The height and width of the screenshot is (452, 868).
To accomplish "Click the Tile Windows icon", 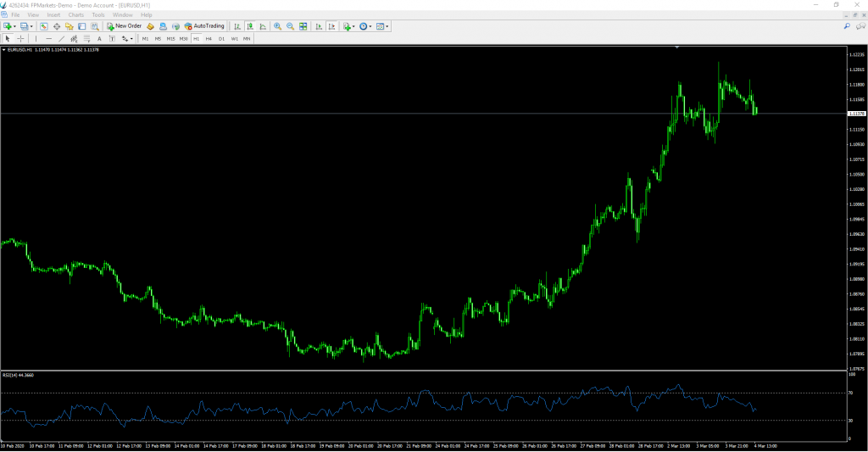I will pos(303,26).
